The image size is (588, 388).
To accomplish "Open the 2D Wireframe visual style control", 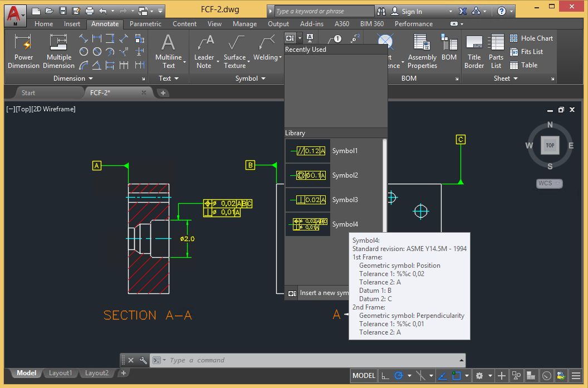I will [53, 109].
